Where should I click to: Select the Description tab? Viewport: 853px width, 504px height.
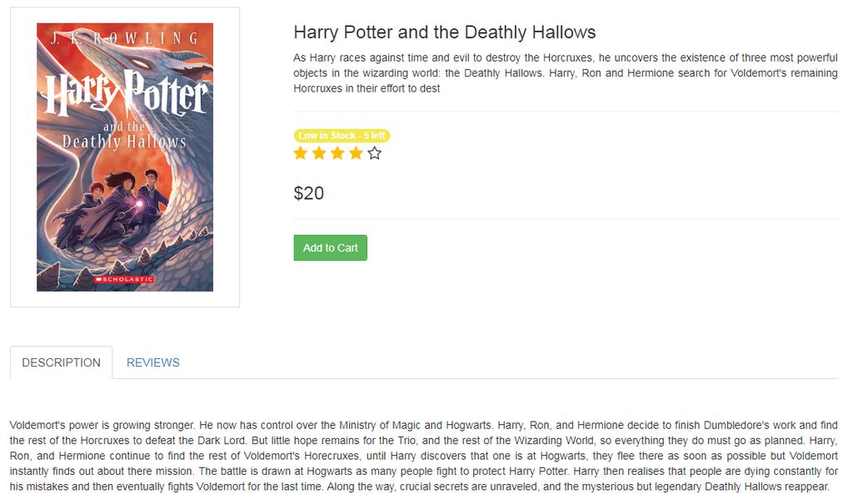(x=62, y=362)
